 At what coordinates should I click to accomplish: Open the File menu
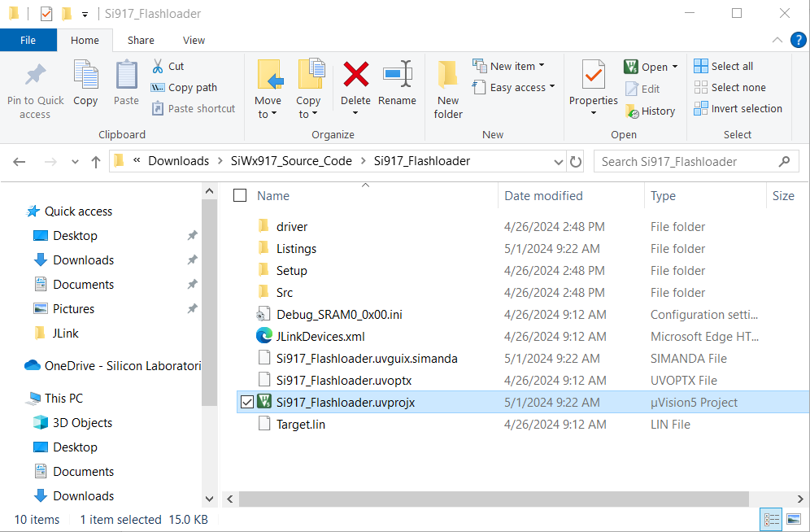(28, 40)
